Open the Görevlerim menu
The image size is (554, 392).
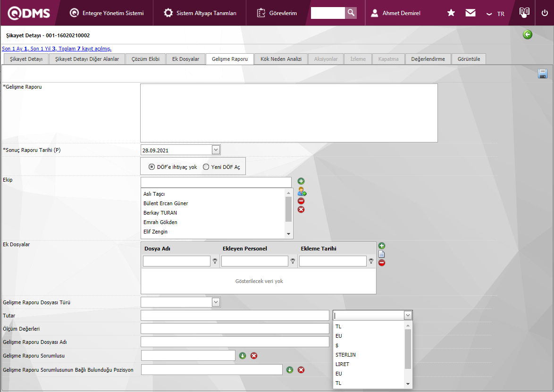click(x=277, y=13)
